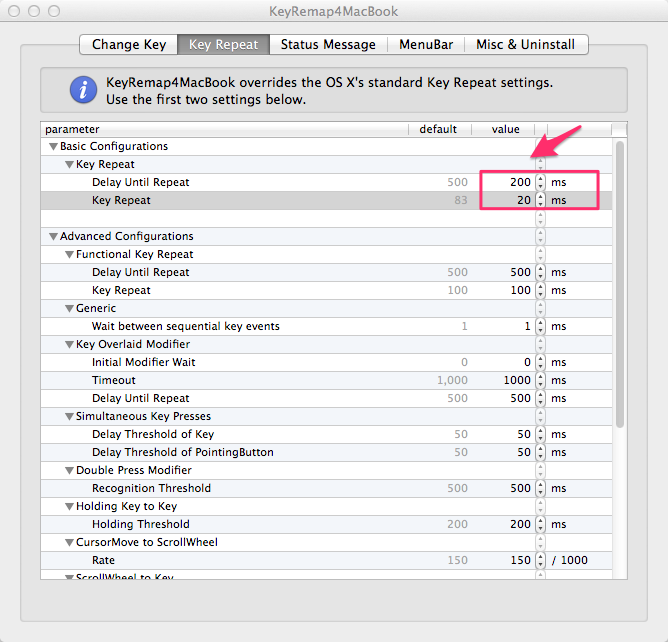Click stepper for Basic Key Repeat 20
Viewport: 668px width, 642px height.
click(540, 200)
